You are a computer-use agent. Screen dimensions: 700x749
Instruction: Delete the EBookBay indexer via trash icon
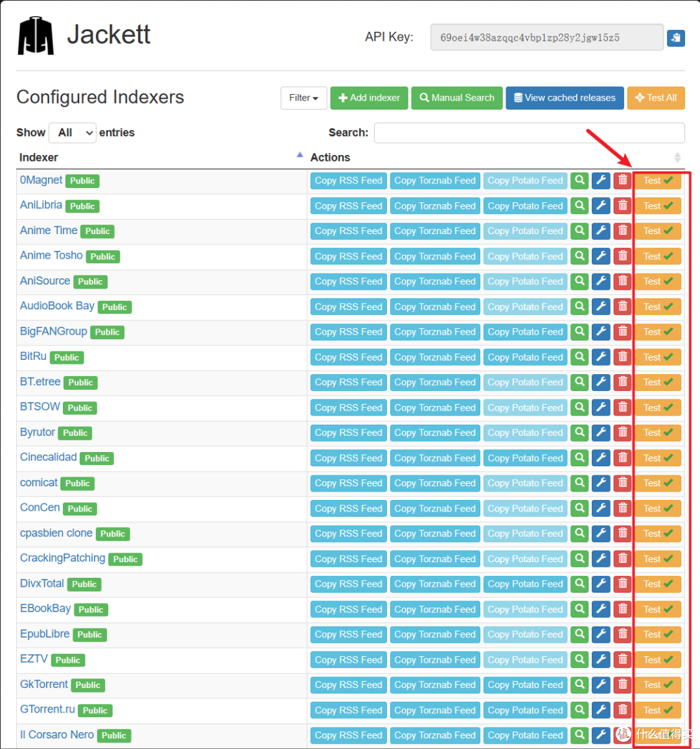pos(623,609)
